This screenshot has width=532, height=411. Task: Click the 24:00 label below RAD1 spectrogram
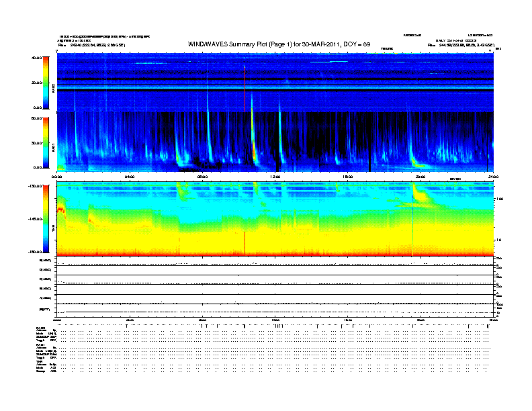point(493,177)
